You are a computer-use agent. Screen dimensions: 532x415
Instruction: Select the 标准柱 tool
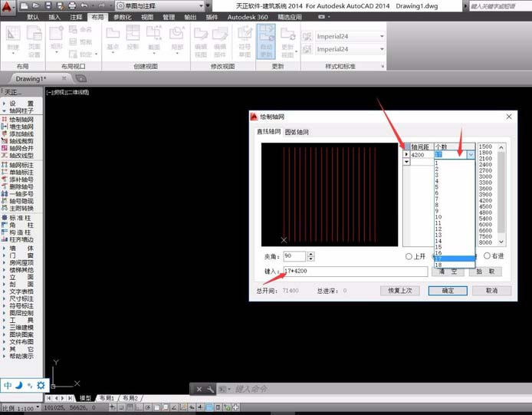tap(21, 219)
